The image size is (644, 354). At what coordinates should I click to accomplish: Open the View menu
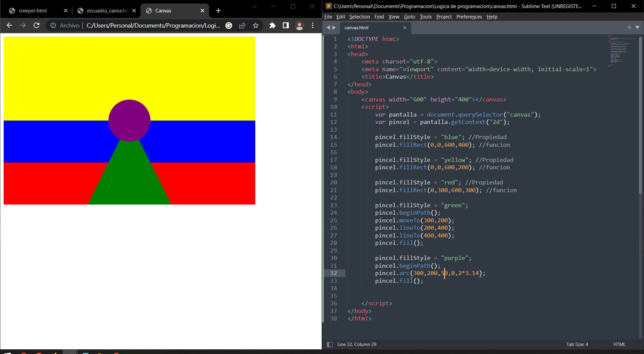coord(394,17)
